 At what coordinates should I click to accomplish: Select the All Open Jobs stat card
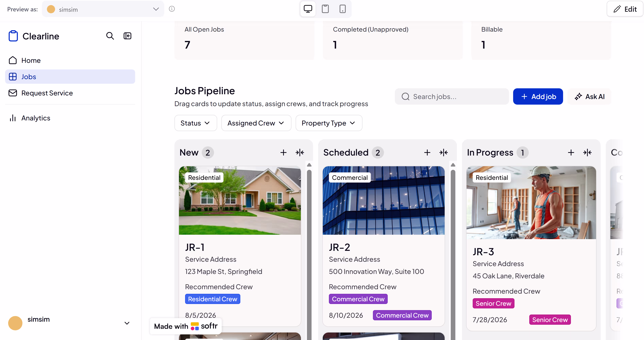click(244, 40)
